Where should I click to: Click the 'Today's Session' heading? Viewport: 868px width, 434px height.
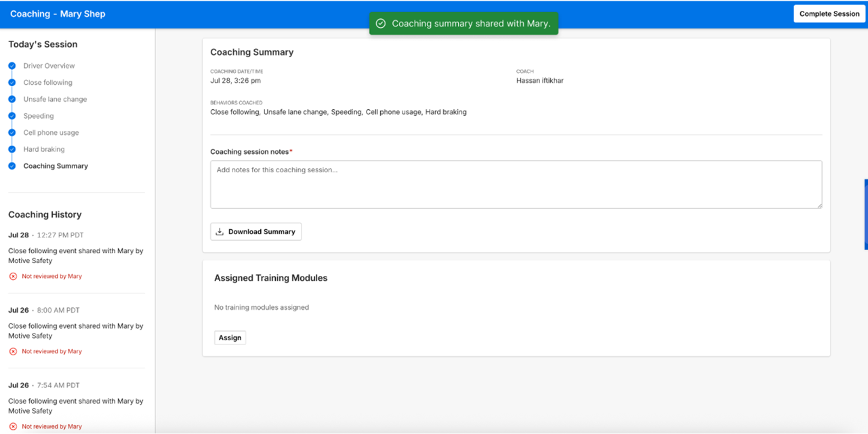(x=43, y=44)
